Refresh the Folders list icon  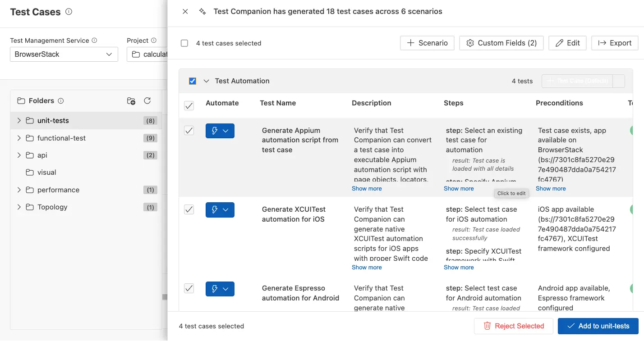tap(147, 101)
